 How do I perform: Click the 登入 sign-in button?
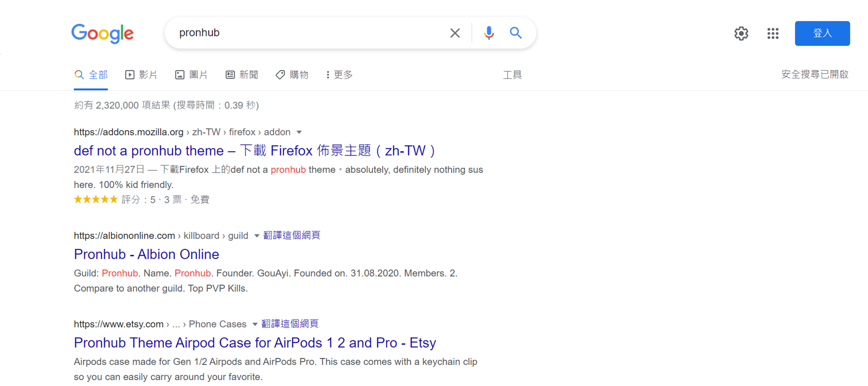(x=822, y=33)
